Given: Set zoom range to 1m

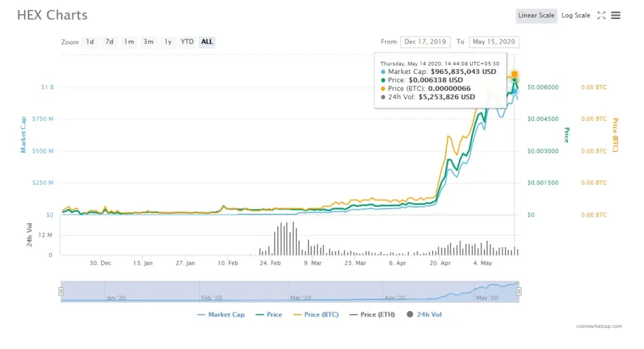Looking at the screenshot, I should click(129, 42).
